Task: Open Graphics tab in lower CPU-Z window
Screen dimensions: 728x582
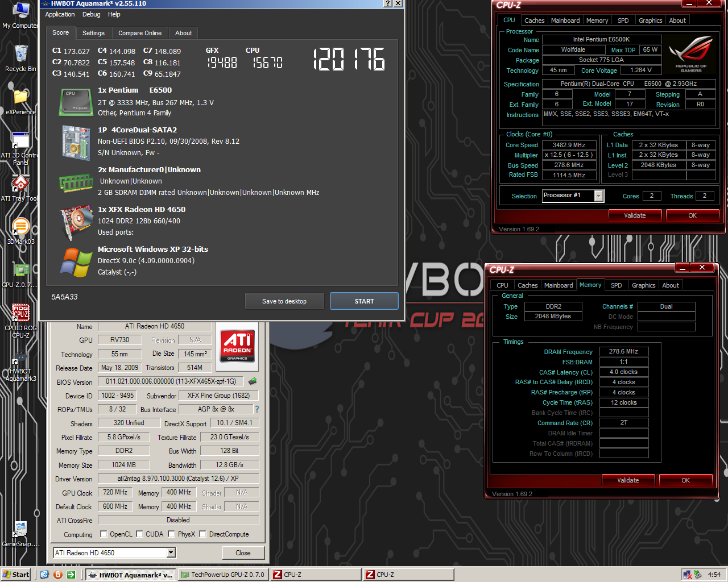Action: [x=643, y=285]
